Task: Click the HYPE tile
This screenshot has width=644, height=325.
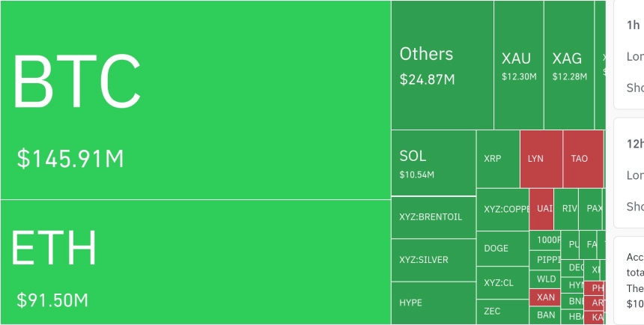Action: click(x=433, y=303)
